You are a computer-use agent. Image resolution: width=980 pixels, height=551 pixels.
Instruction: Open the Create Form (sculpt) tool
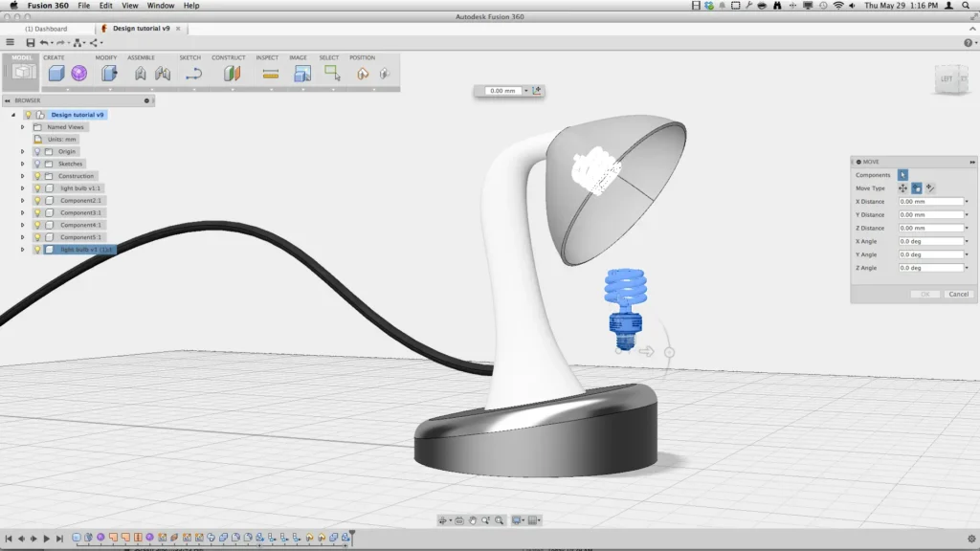(80, 72)
